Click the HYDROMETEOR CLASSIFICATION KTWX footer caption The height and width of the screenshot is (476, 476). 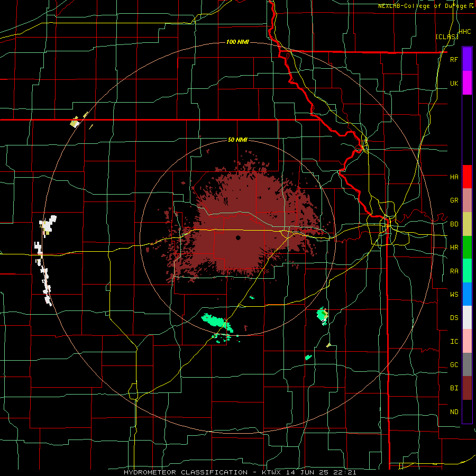tap(240, 472)
